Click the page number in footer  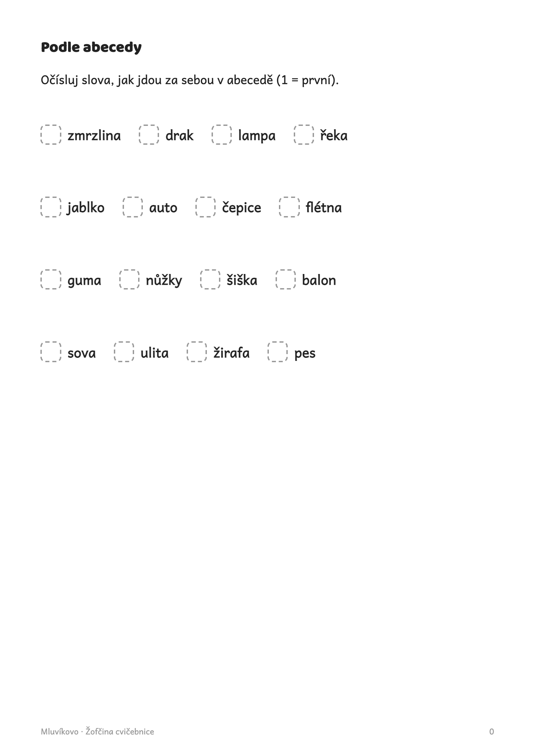[x=492, y=731]
